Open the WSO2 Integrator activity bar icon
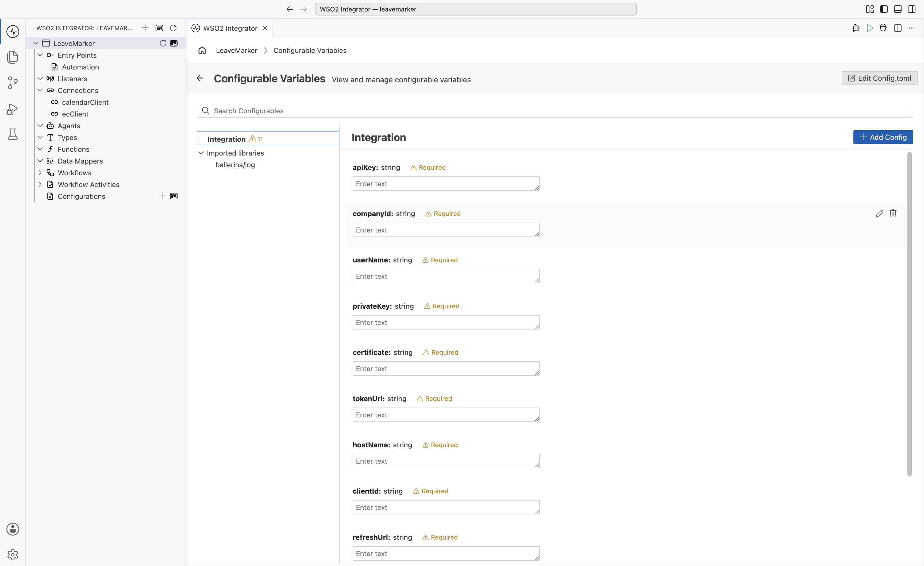This screenshot has height=566, width=924. (13, 31)
